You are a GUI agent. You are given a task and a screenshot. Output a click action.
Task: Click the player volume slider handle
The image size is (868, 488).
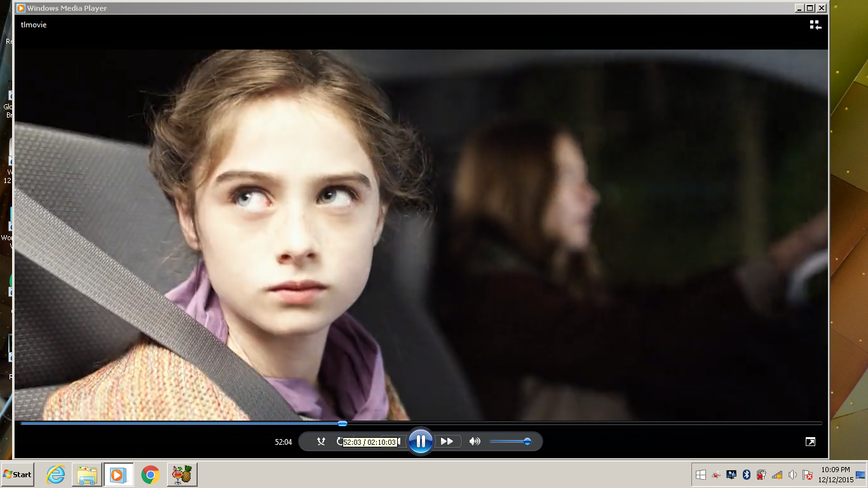click(x=527, y=442)
